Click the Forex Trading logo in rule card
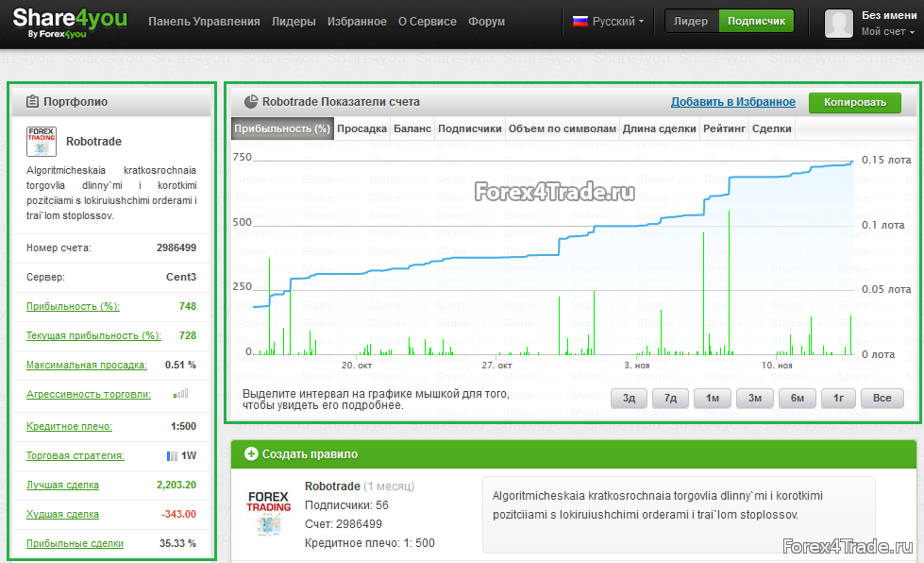This screenshot has width=924, height=563. click(x=269, y=512)
